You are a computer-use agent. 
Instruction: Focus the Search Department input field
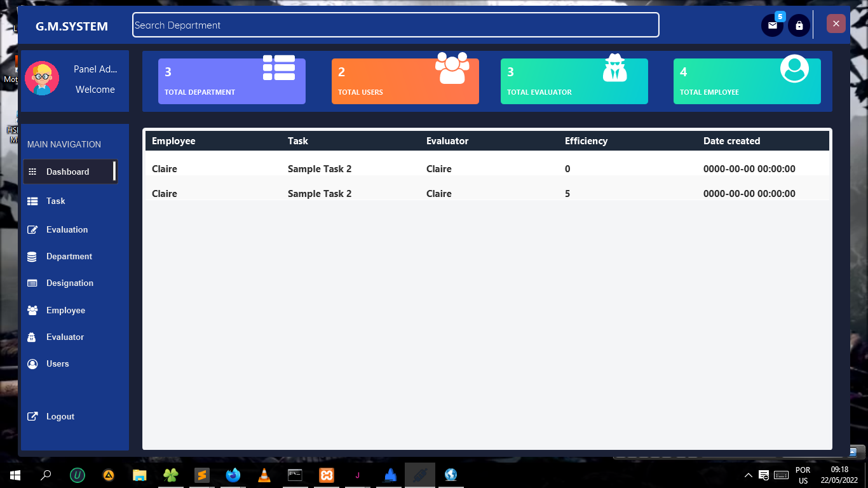click(x=396, y=25)
